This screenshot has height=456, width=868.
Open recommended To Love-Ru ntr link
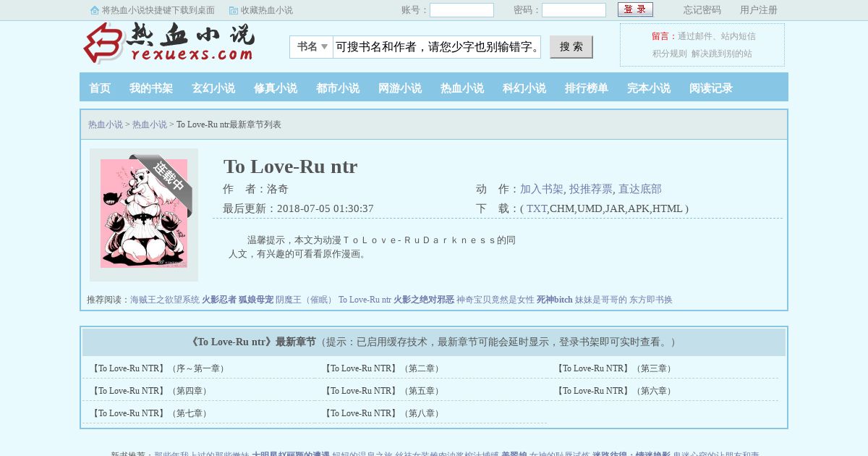click(x=365, y=300)
